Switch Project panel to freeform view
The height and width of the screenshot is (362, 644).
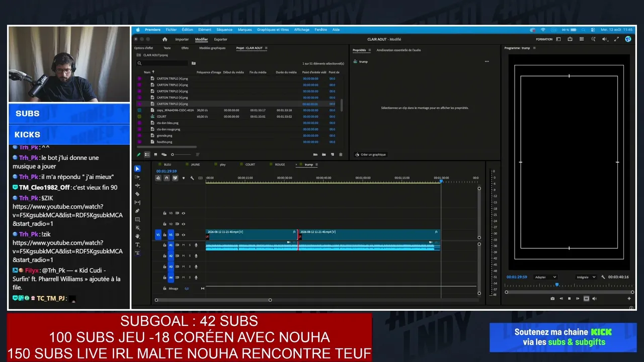pos(164,154)
